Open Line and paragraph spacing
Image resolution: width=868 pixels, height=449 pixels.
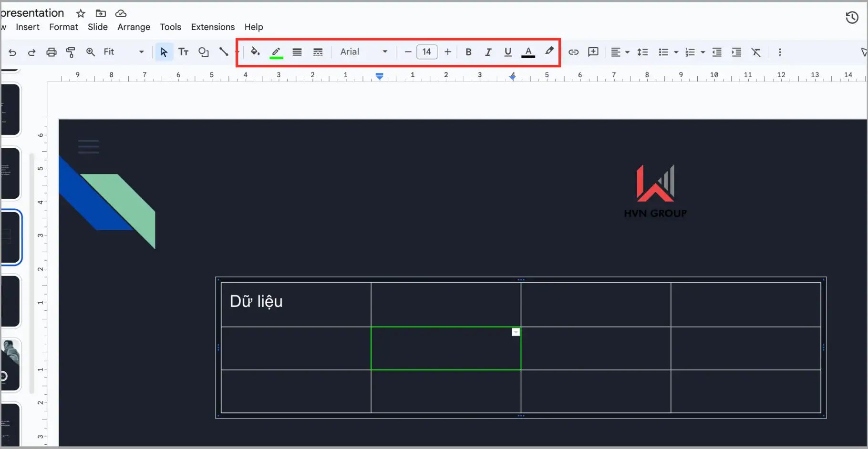pos(642,52)
